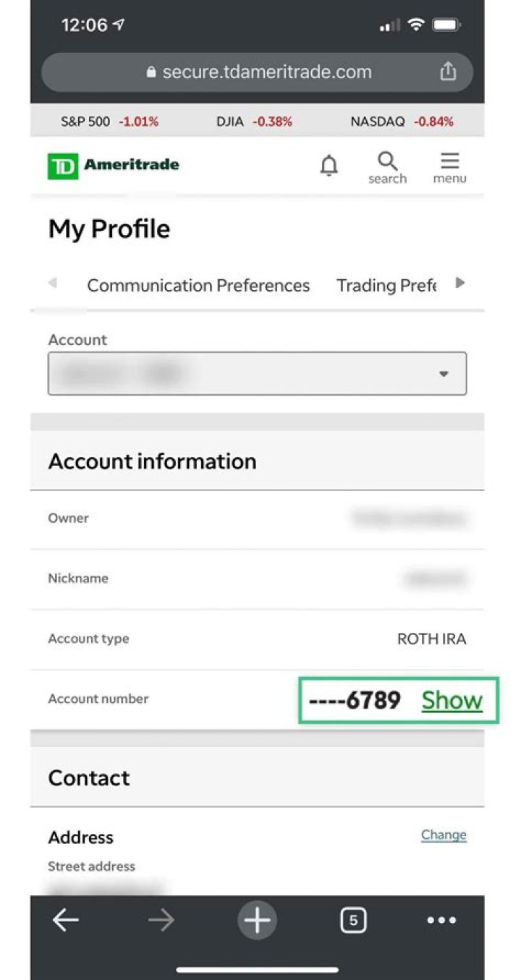Open search with the magnifier icon

pyautogui.click(x=388, y=167)
